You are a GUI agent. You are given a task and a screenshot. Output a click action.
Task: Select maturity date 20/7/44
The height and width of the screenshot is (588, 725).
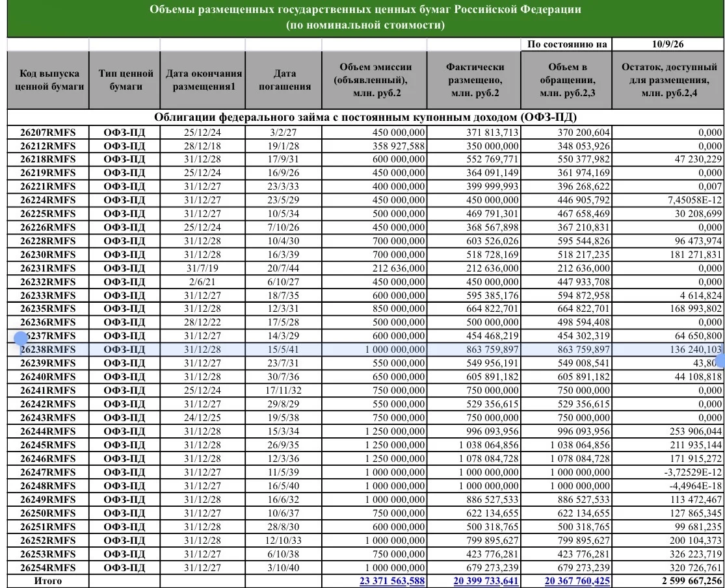click(x=283, y=268)
